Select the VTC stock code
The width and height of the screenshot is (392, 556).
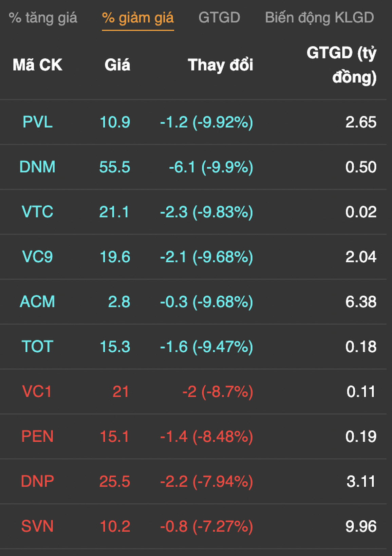[x=37, y=212]
